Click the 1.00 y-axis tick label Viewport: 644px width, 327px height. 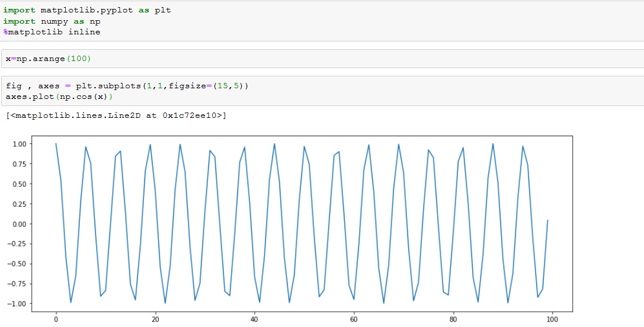pyautogui.click(x=20, y=144)
